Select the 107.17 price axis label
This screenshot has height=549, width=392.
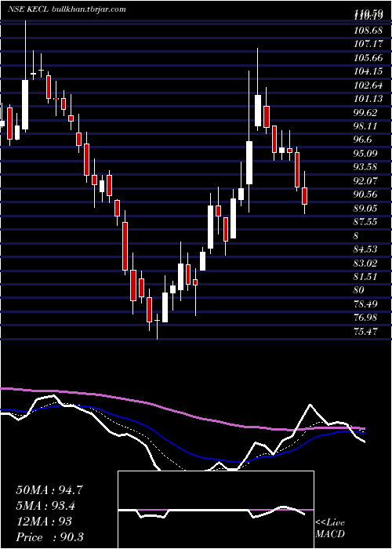click(368, 44)
